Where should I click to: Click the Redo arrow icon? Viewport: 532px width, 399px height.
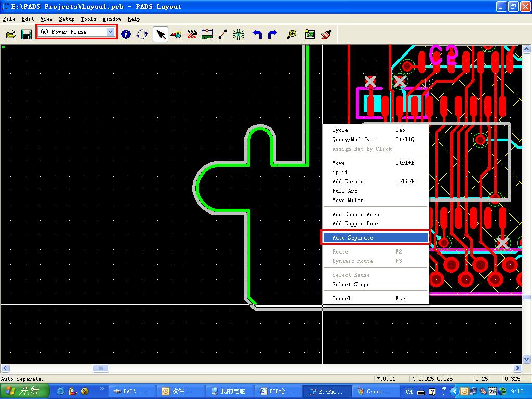click(x=272, y=34)
